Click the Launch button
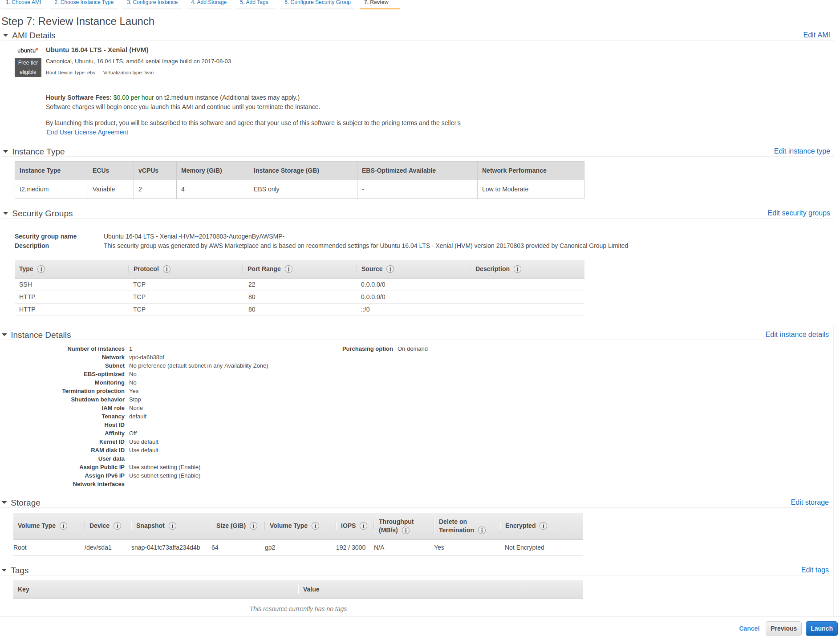The height and width of the screenshot is (636, 840). [x=821, y=628]
